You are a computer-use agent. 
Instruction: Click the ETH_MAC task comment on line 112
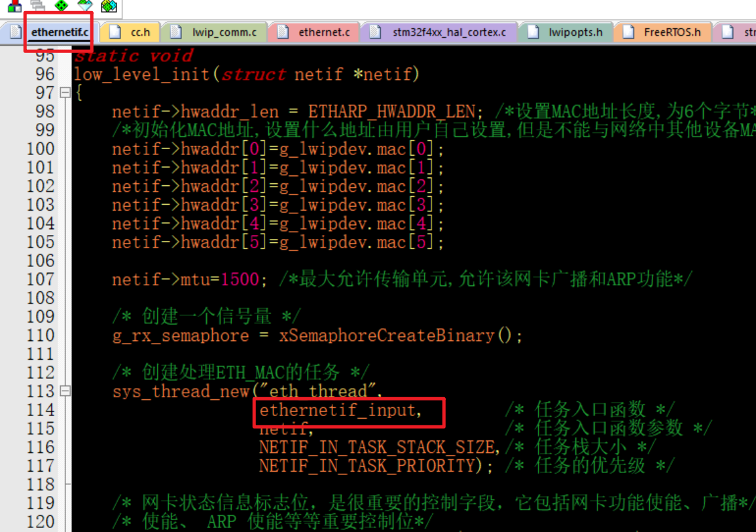point(241,372)
